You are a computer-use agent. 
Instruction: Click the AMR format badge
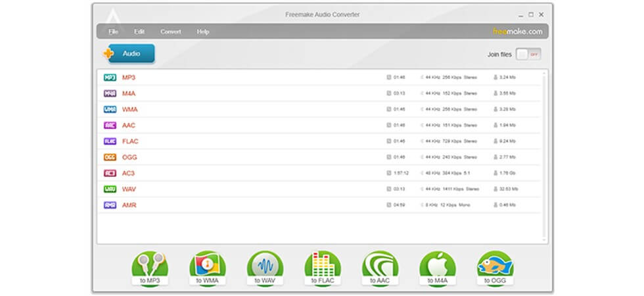(x=110, y=205)
